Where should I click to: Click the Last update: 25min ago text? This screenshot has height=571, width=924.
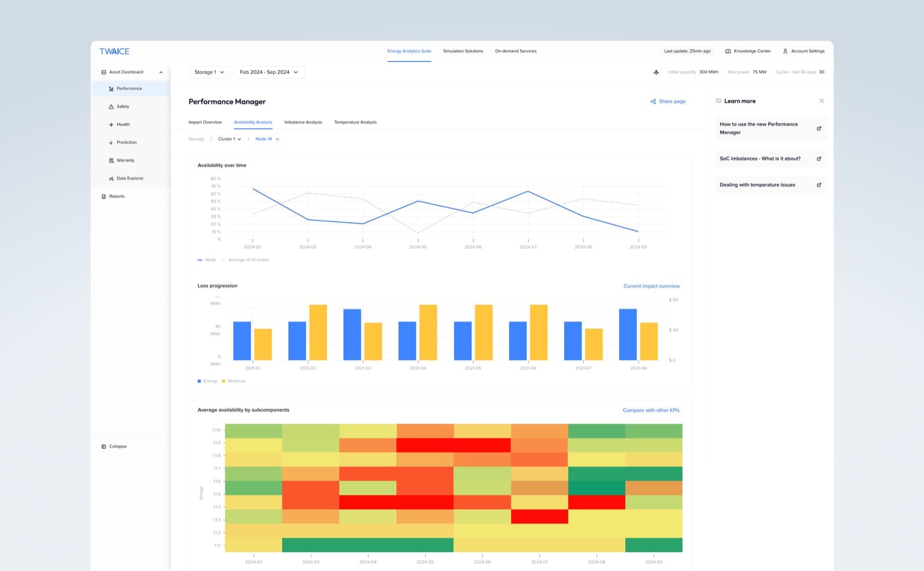(687, 51)
